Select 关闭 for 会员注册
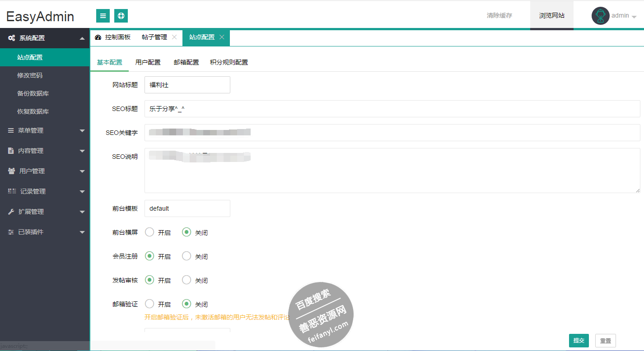Image resolution: width=644 pixels, height=351 pixels. coord(187,256)
